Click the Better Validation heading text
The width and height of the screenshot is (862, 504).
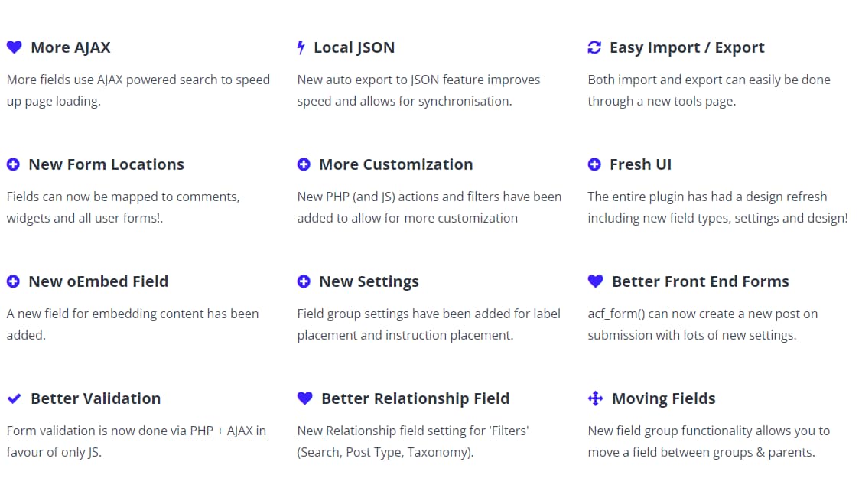[x=96, y=398]
